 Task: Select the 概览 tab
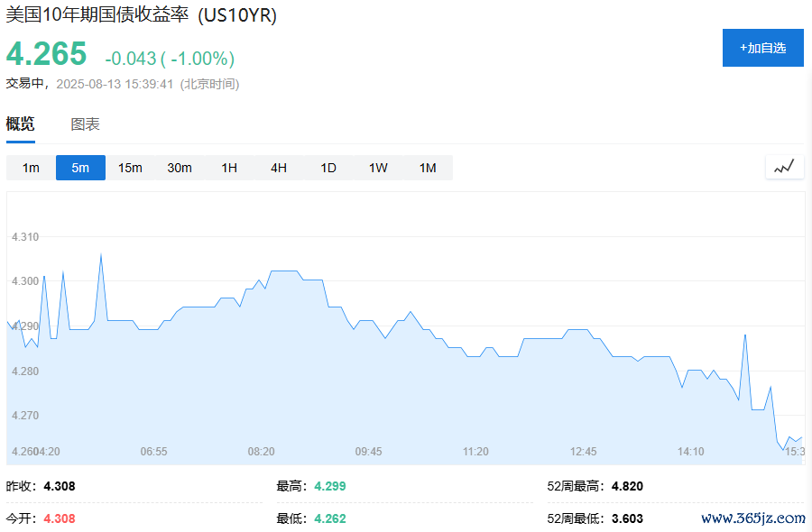(x=21, y=125)
